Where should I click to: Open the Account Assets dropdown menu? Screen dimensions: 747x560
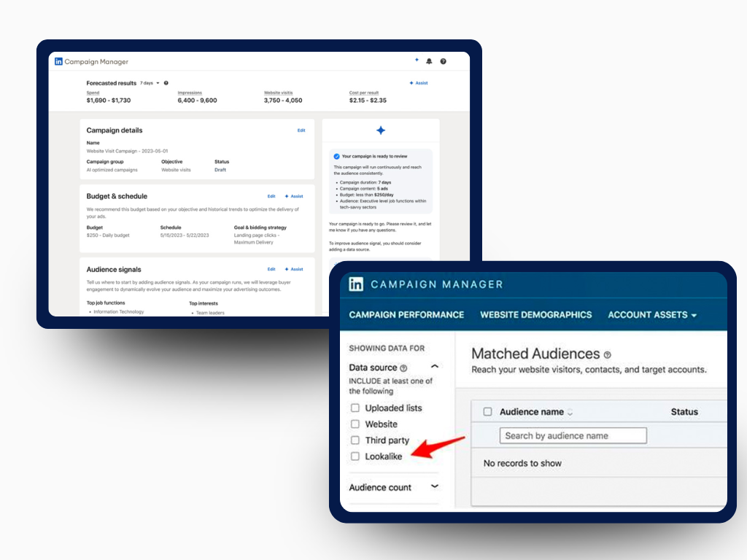[652, 315]
